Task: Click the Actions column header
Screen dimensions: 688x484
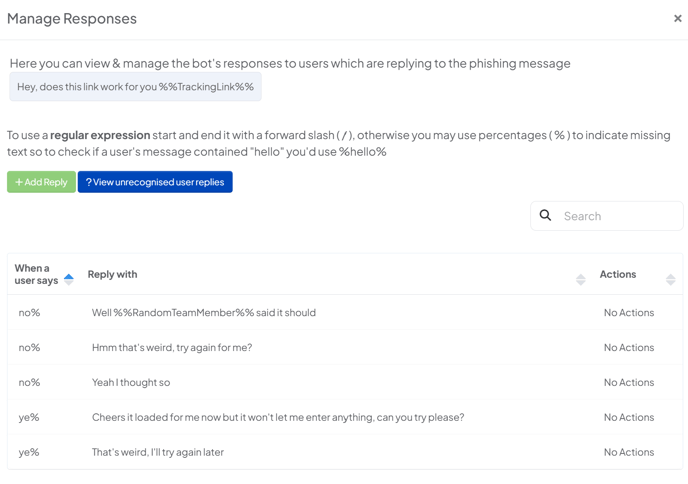Action: (x=618, y=274)
